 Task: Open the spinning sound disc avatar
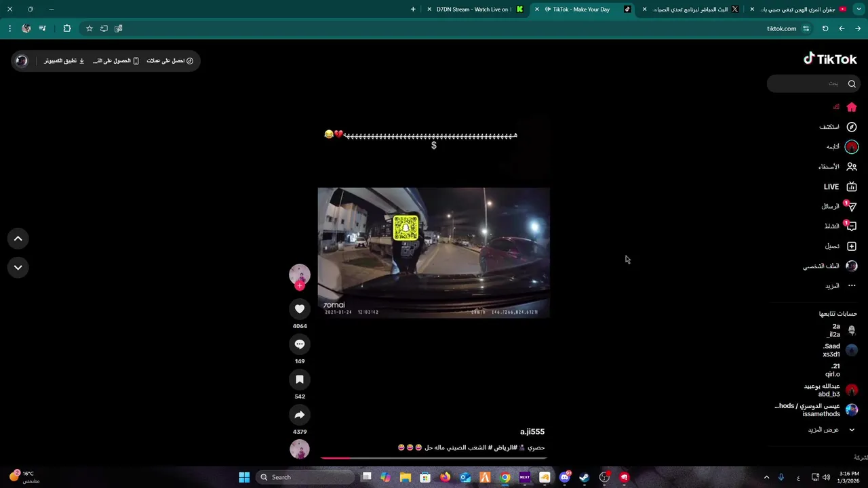[x=300, y=449]
